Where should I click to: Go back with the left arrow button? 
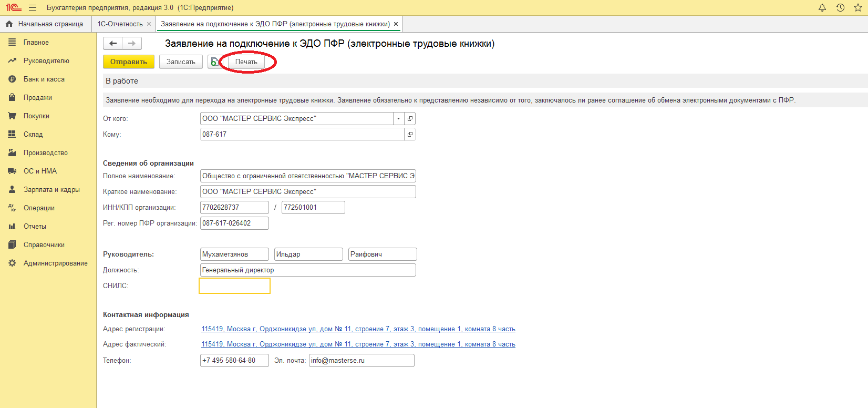(113, 44)
